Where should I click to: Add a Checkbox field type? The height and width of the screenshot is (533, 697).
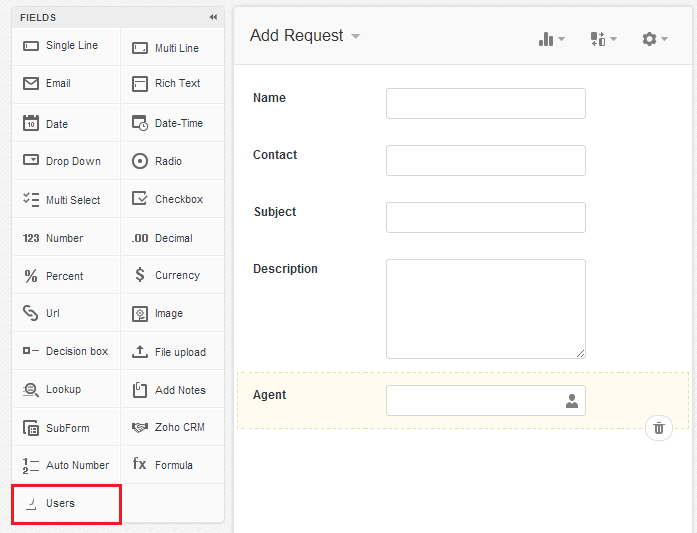pyautogui.click(x=172, y=199)
